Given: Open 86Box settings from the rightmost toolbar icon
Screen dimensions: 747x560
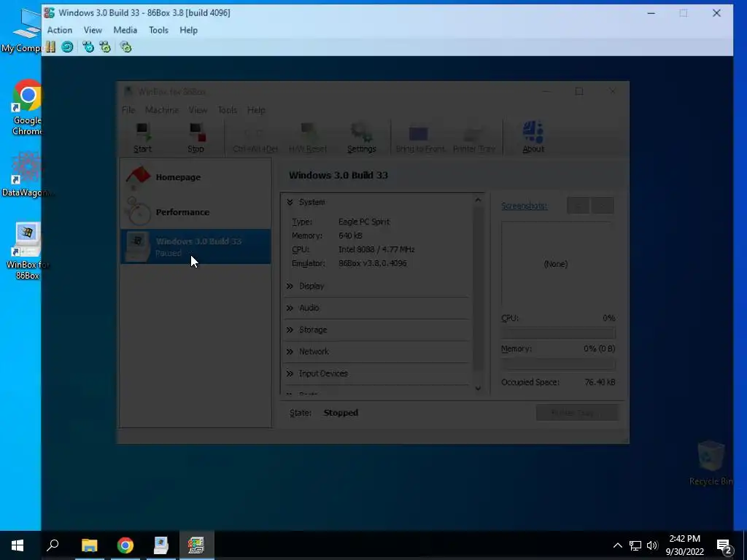Looking at the screenshot, I should pos(125,47).
